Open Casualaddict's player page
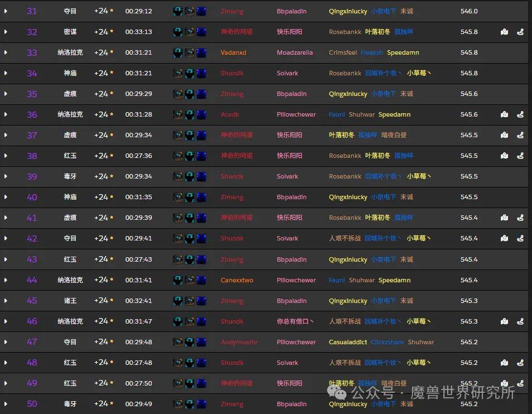532x414 pixels. tap(348, 342)
